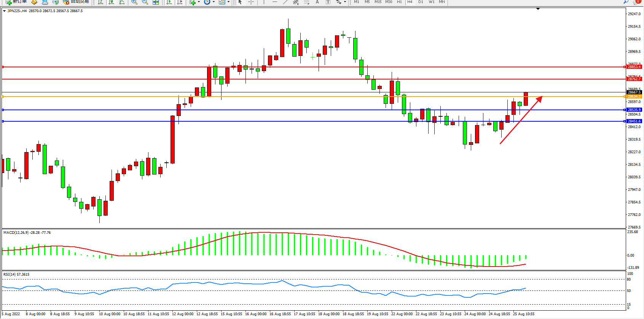The image size is (644, 319).
Task: Toggle the chart Auto Scroll button
Action: (x=169, y=2)
